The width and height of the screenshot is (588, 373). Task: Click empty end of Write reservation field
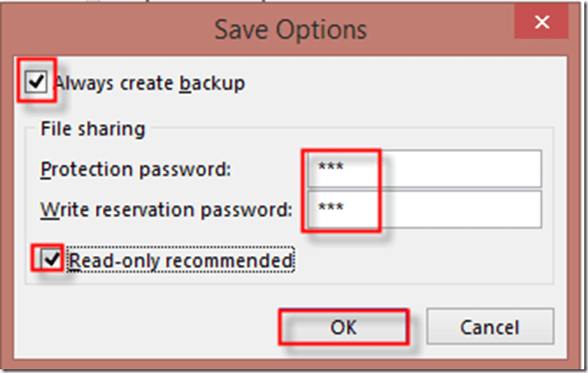coord(484,209)
